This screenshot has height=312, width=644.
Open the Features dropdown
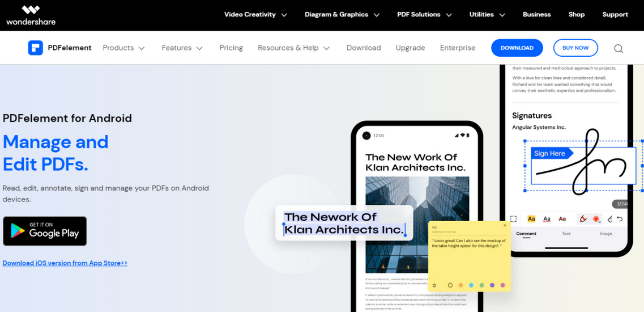(x=182, y=48)
